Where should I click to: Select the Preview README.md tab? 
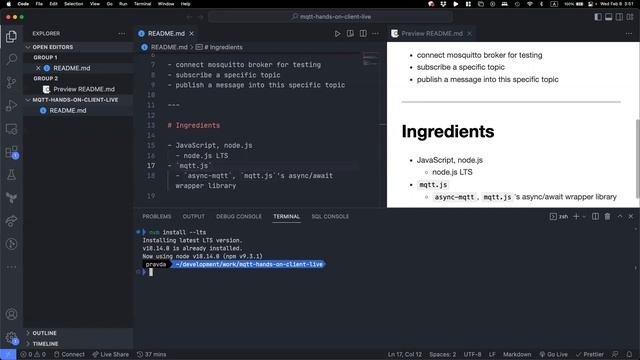[432, 33]
